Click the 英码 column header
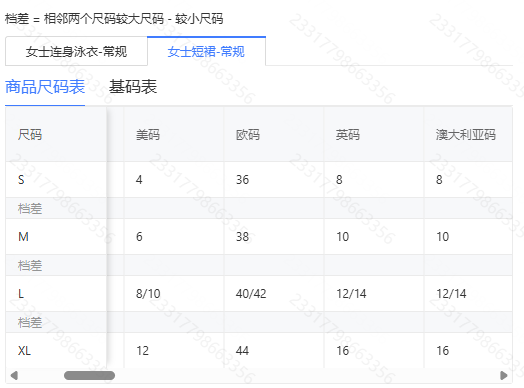This screenshot has height=388, width=524. [x=374, y=135]
